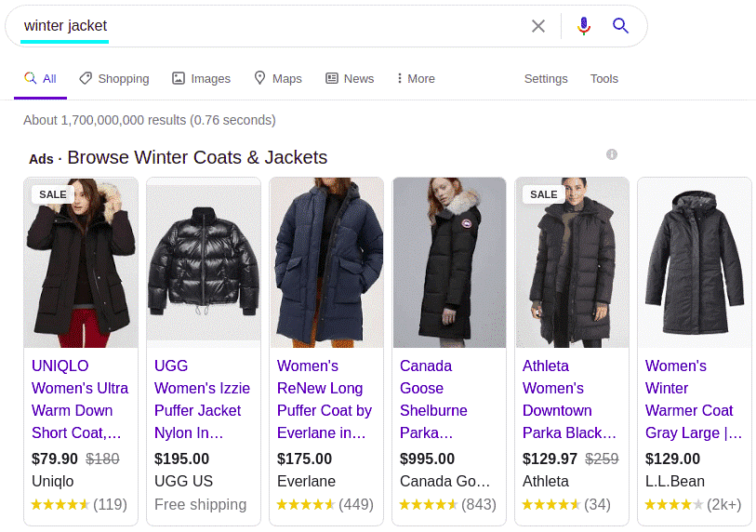The height and width of the screenshot is (532, 756).
Task: Clear the search box with the X icon
Action: (x=538, y=26)
